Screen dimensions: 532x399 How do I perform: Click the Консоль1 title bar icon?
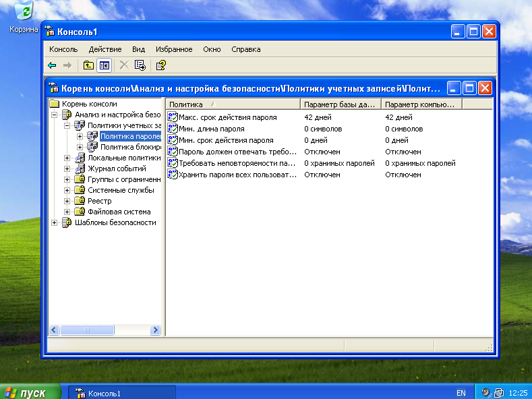pyautogui.click(x=49, y=31)
